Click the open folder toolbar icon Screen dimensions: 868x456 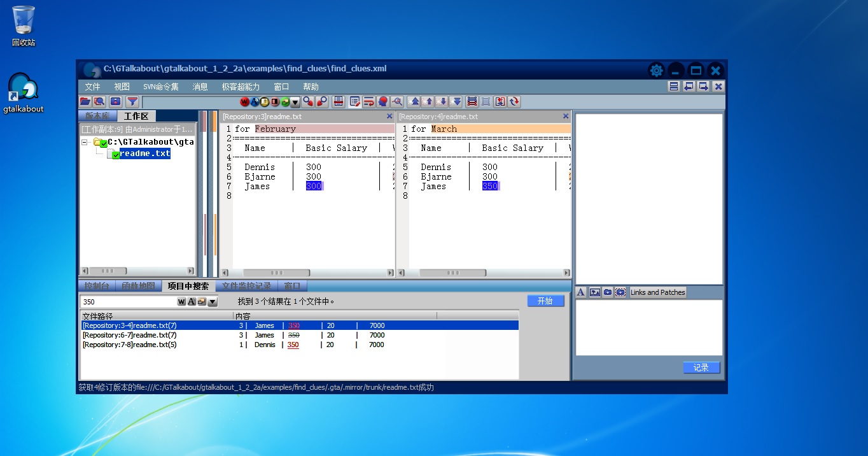pyautogui.click(x=85, y=101)
